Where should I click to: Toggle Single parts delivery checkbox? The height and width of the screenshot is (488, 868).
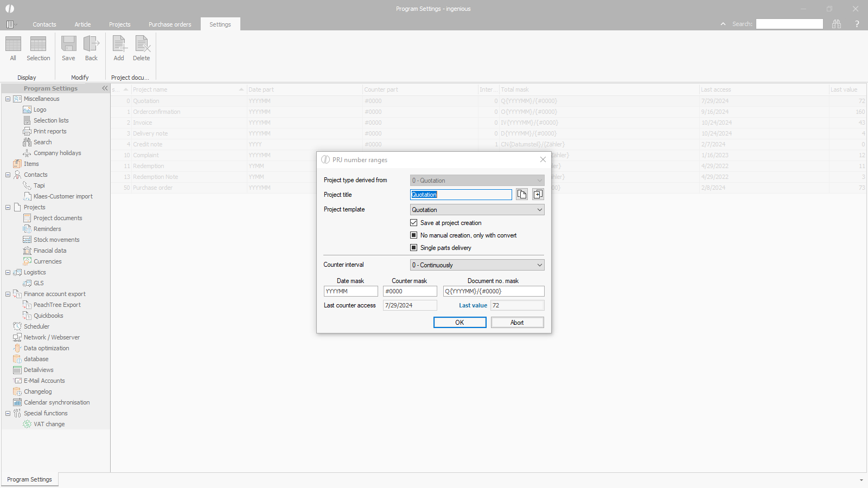click(x=414, y=248)
